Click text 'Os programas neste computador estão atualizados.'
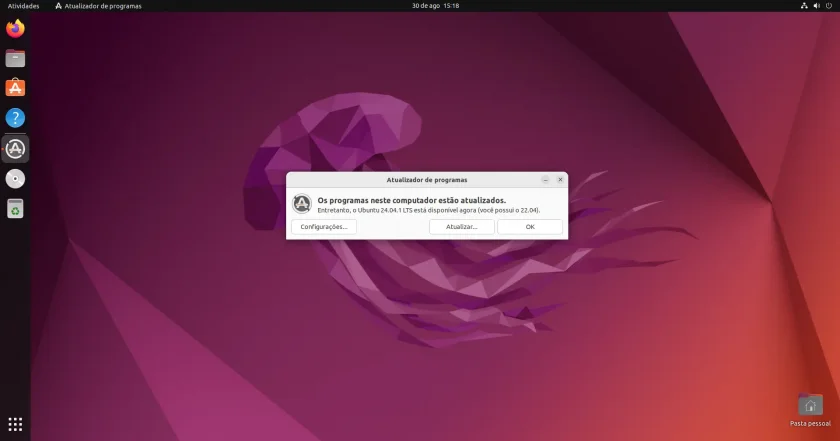Viewport: 840px width, 441px height. coord(411,200)
